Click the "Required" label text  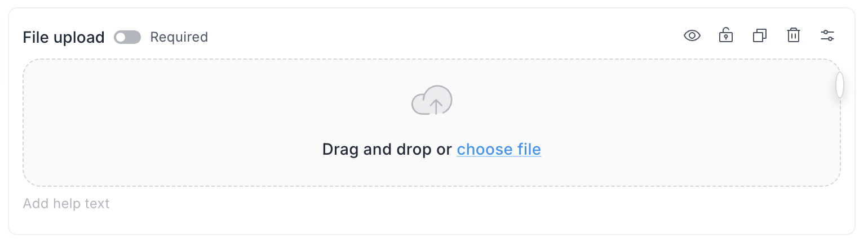click(179, 37)
